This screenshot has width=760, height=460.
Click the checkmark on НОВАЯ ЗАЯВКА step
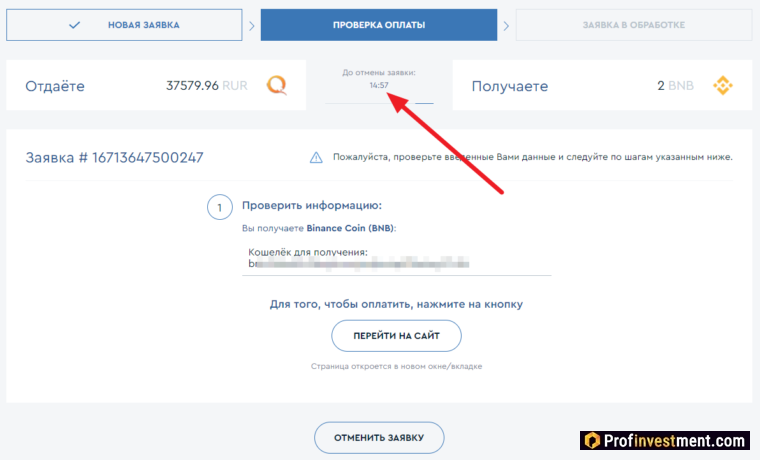[74, 25]
